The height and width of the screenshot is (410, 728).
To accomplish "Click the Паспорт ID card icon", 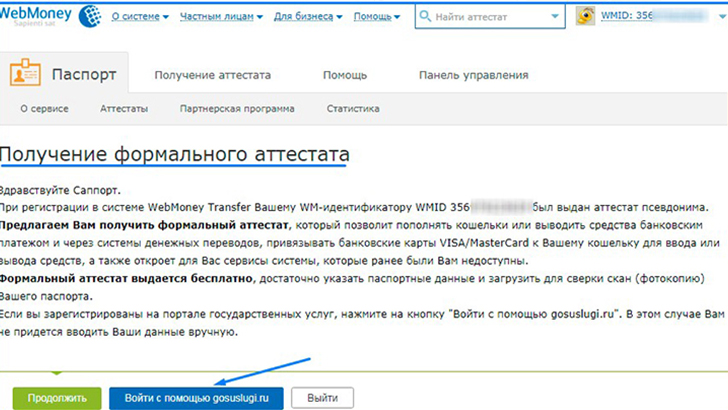I will click(x=25, y=72).
